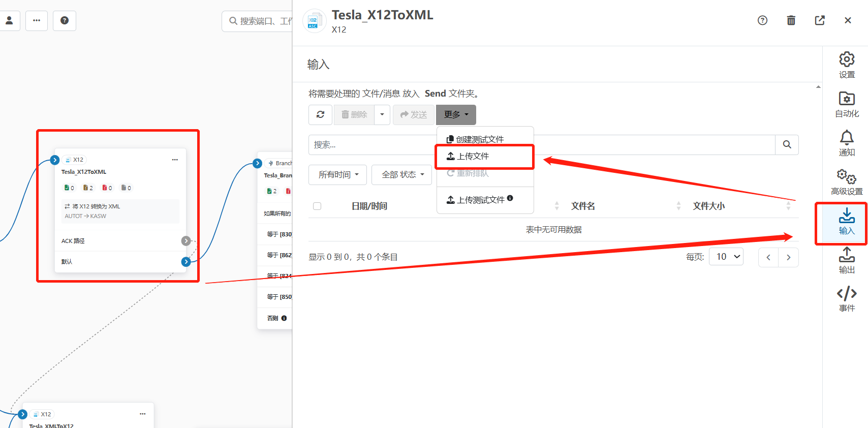
Task: Tick the select-all checkbox in table header
Action: point(317,206)
